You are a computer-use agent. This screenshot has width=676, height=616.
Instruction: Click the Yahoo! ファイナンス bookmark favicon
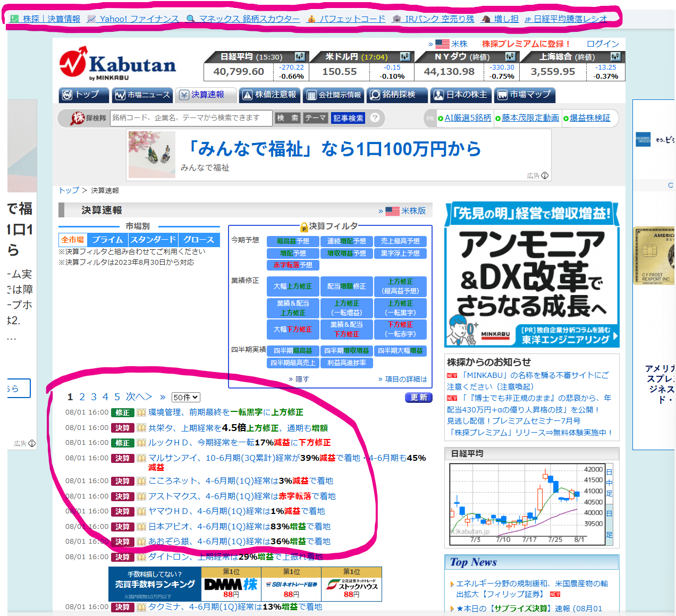tap(91, 19)
